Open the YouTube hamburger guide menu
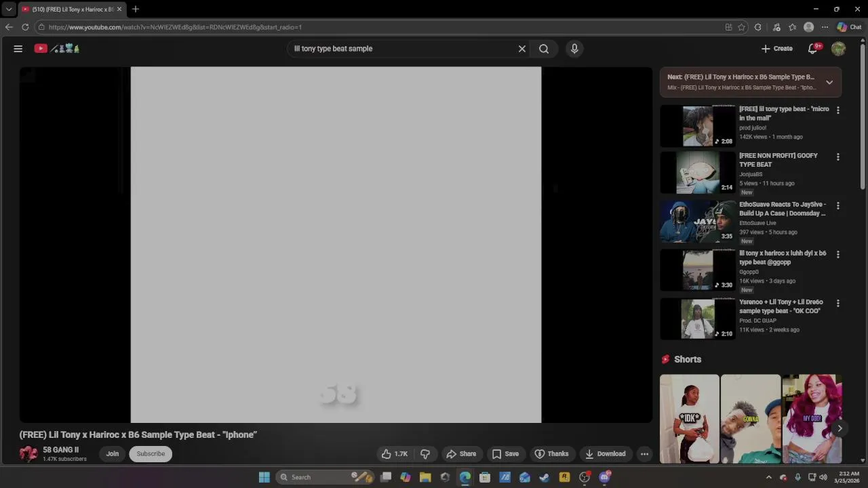This screenshot has width=868, height=488. tap(18, 49)
